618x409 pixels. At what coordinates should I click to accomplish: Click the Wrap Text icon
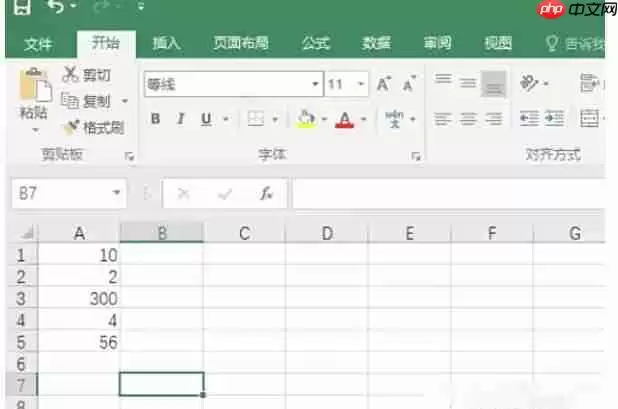[x=590, y=83]
